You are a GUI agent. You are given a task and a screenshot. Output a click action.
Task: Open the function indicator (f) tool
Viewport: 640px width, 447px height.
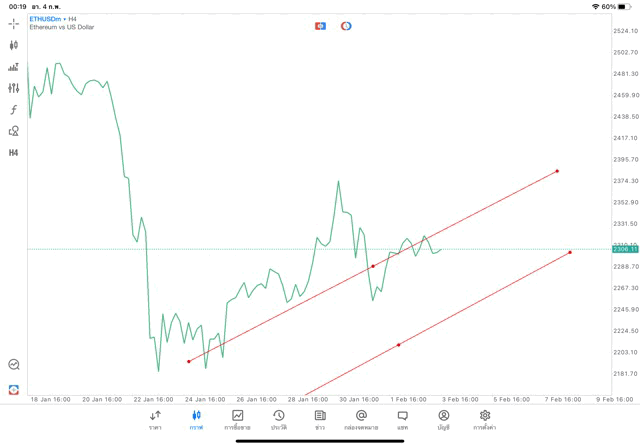[13, 110]
